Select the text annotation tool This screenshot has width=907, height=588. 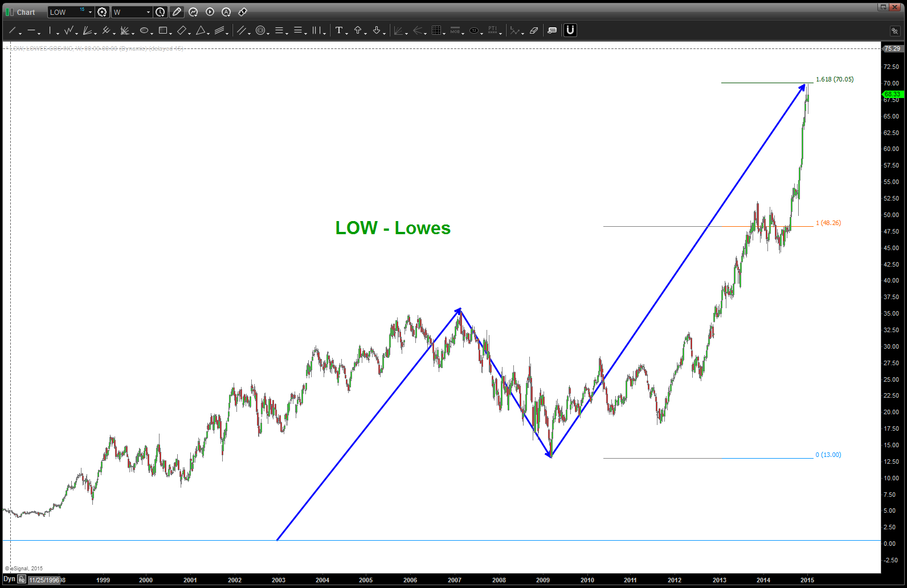[339, 31]
